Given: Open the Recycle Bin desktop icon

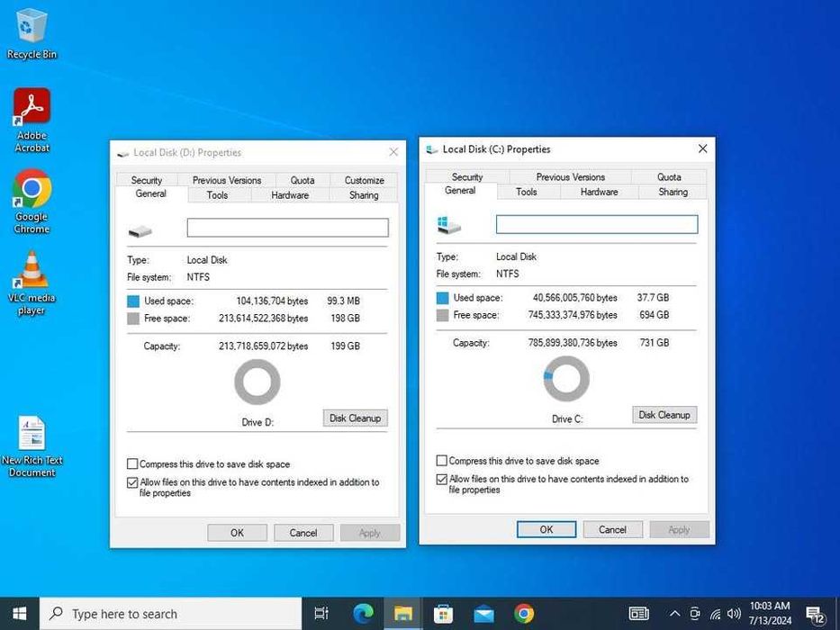Looking at the screenshot, I should tap(32, 33).
